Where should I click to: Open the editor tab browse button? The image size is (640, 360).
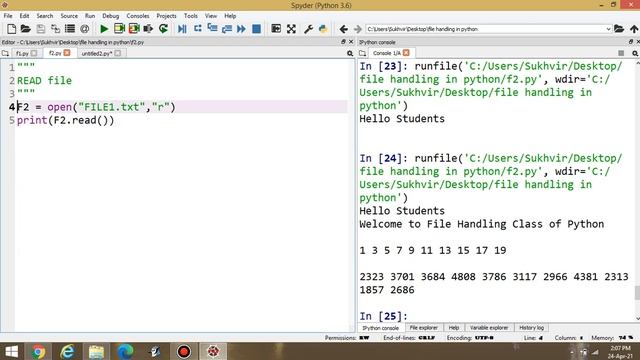(x=5, y=53)
